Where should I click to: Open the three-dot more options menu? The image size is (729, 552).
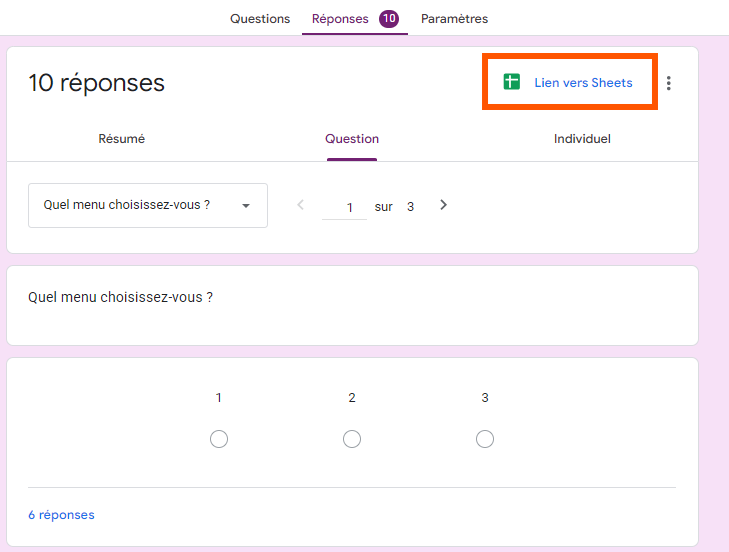coord(669,84)
